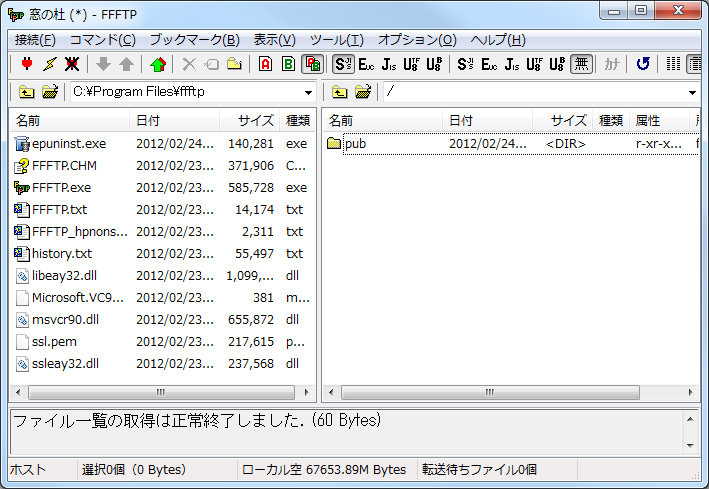The image size is (709, 489).
Task: Expand the remote / path dropdown
Action: coord(692,93)
